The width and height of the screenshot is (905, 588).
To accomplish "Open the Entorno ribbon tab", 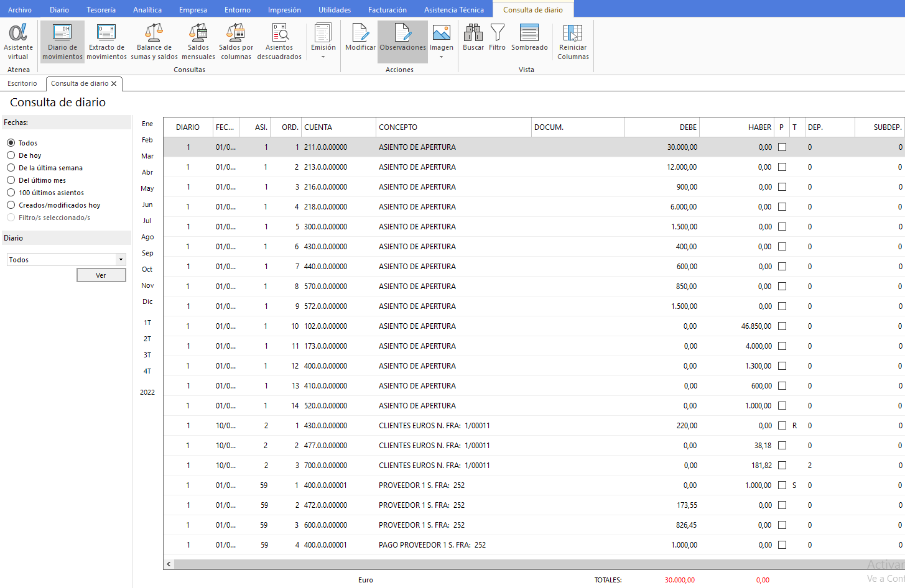I will (x=238, y=10).
